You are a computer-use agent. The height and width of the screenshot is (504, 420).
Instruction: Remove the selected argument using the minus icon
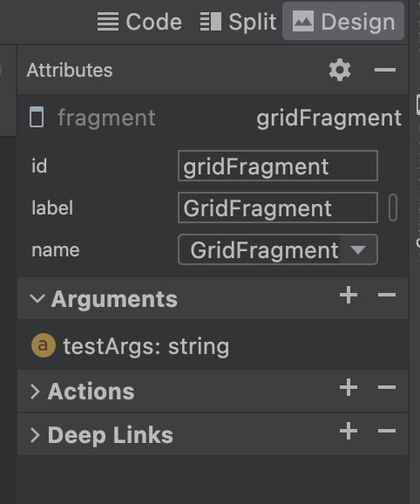click(387, 295)
